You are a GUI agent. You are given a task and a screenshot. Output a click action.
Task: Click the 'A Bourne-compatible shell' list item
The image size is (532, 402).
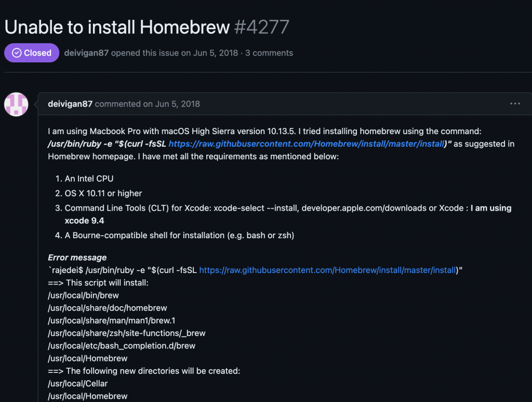coord(179,235)
